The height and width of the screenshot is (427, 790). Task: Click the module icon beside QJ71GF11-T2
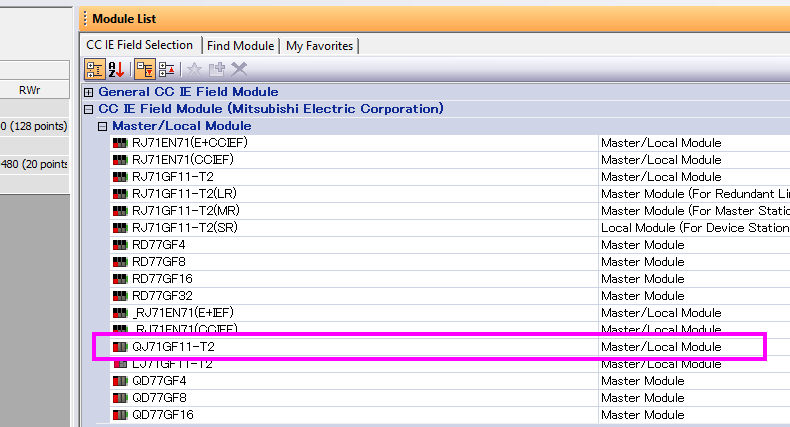pyautogui.click(x=120, y=347)
